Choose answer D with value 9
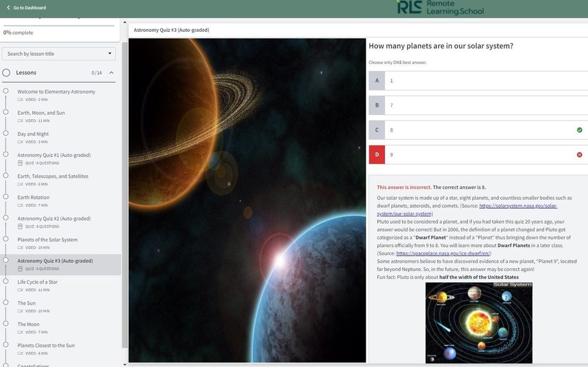588x367 pixels. (x=478, y=155)
